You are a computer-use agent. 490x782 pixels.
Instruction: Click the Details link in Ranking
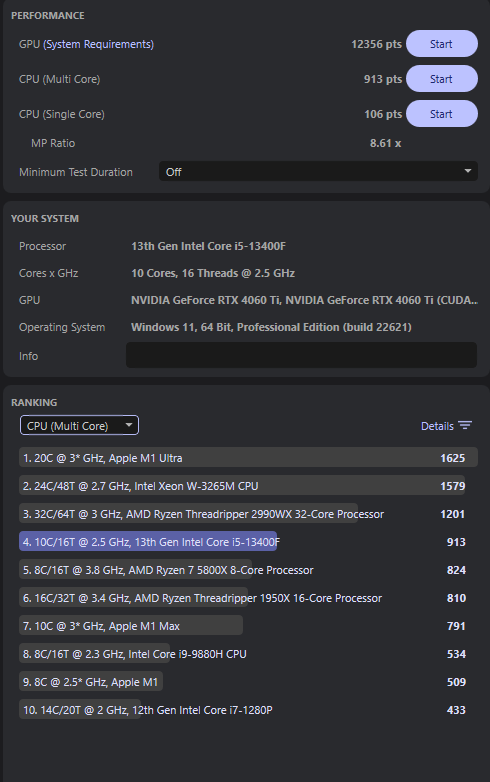[x=437, y=426]
